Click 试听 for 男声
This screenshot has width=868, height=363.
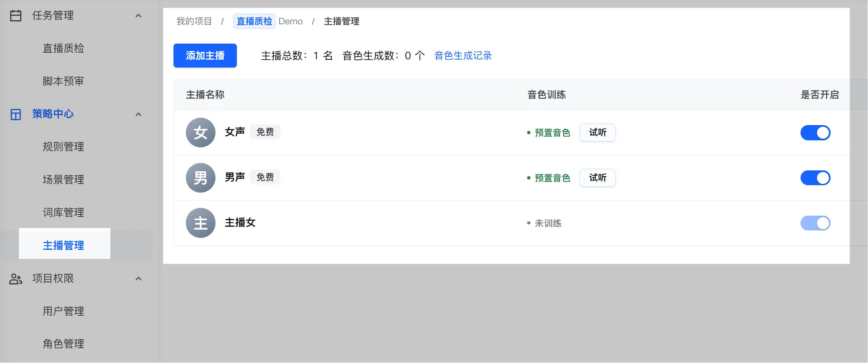point(597,178)
